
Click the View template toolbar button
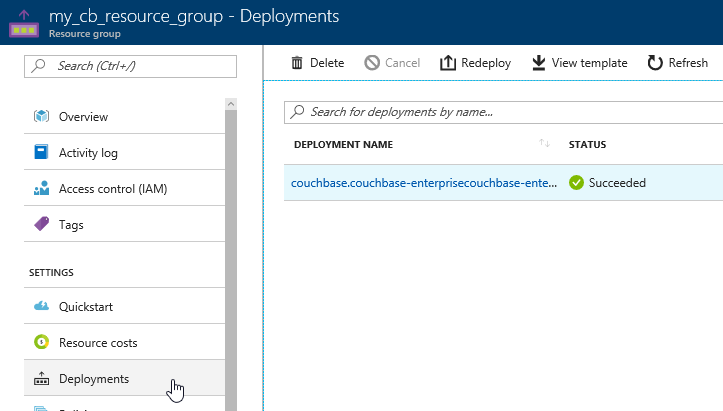pyautogui.click(x=580, y=63)
